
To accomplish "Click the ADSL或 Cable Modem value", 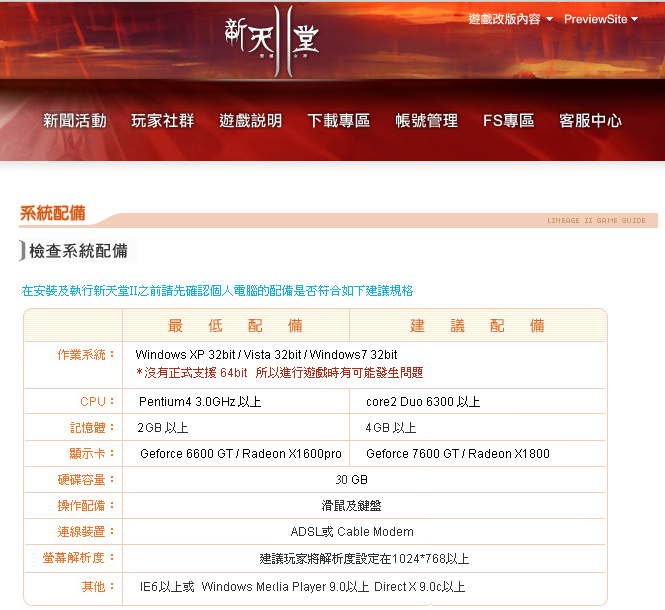I will 352,532.
